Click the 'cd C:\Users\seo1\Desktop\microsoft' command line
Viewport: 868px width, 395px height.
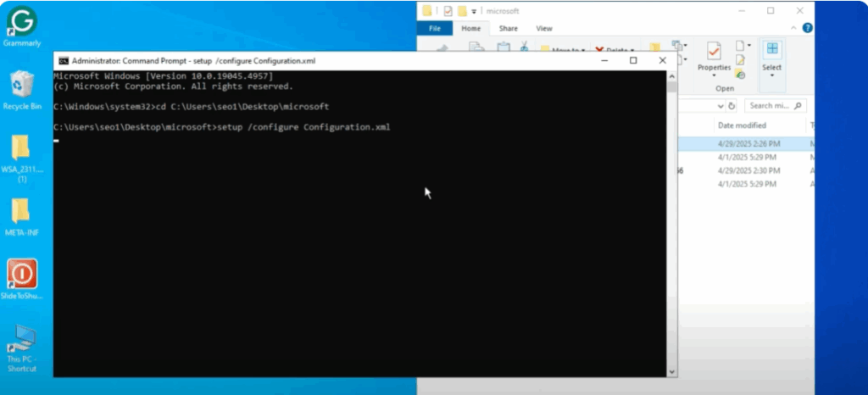tap(242, 106)
